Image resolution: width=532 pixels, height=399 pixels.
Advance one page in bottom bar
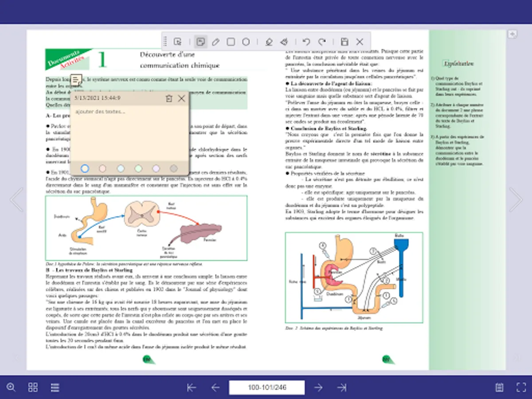click(318, 387)
